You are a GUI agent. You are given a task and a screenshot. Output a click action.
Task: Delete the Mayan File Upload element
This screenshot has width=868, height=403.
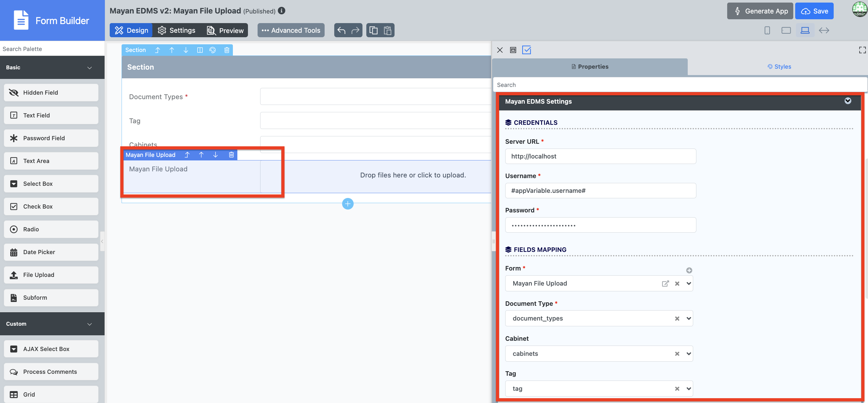[x=231, y=155]
